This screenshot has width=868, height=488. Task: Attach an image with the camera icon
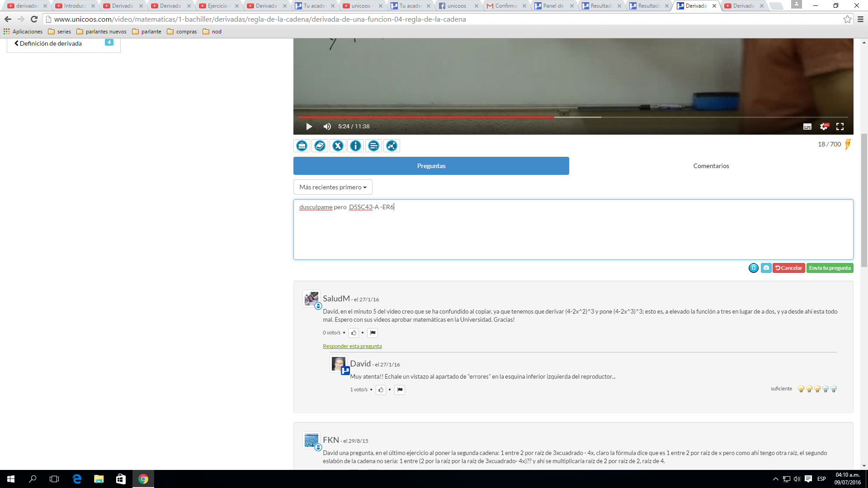(x=766, y=268)
